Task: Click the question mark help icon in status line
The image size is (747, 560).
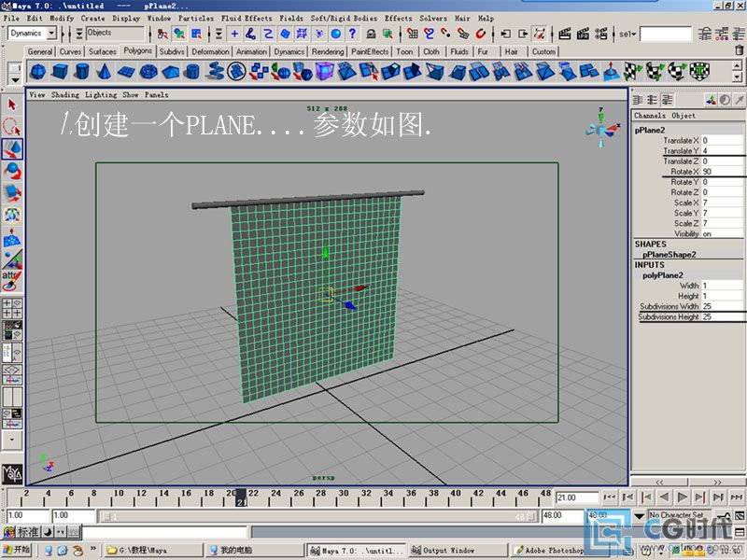Action: tap(352, 34)
